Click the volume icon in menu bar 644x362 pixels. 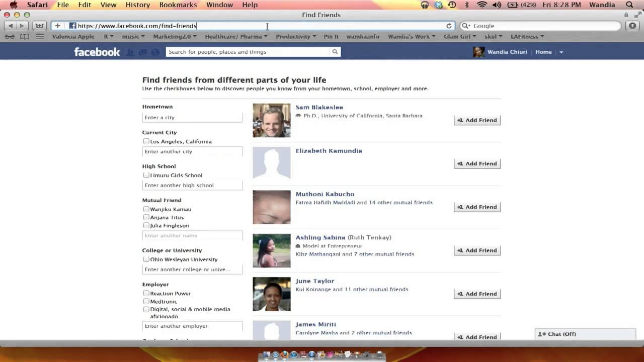[x=497, y=5]
